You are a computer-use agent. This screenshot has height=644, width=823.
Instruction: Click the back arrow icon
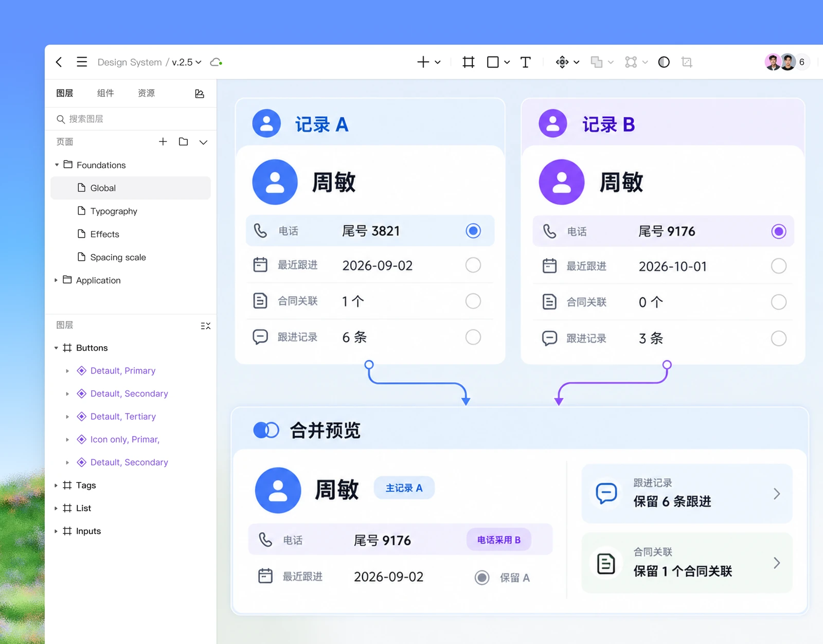tap(59, 62)
